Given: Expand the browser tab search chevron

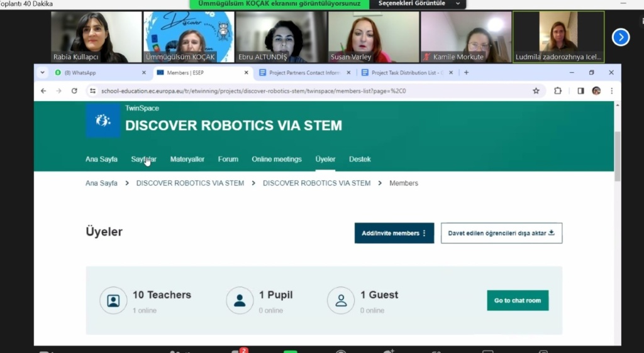Looking at the screenshot, I should tap(43, 73).
